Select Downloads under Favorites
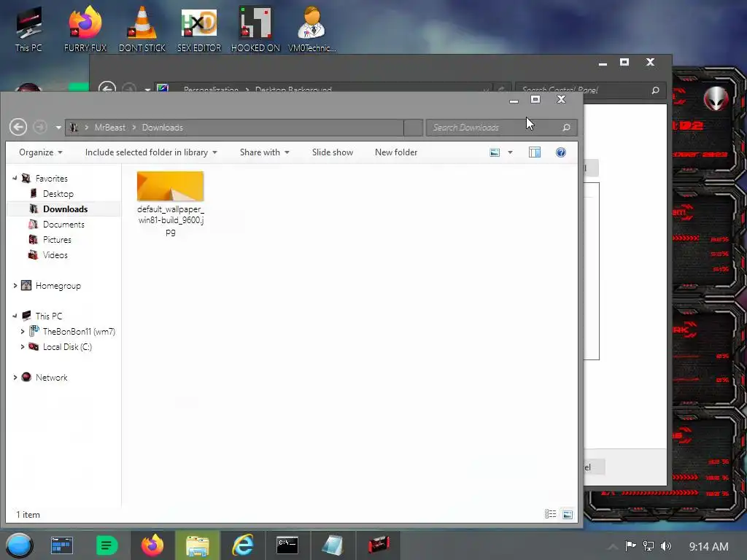747x560 pixels. (65, 209)
